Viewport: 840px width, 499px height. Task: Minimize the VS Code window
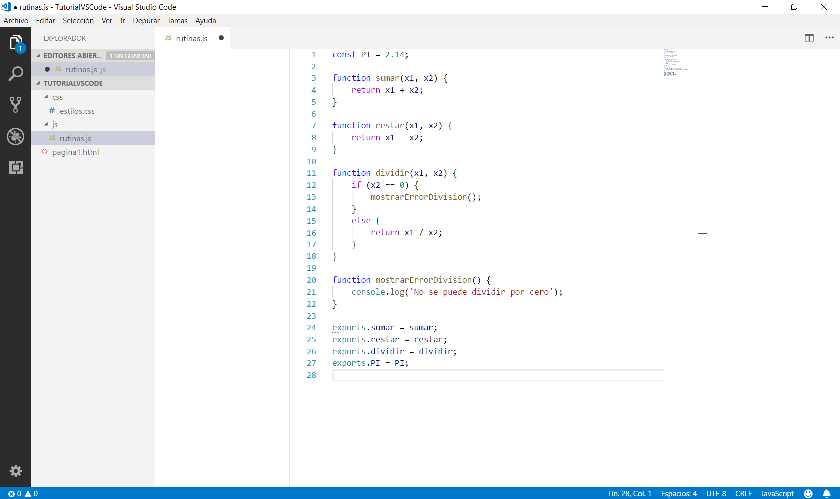tap(765, 7)
